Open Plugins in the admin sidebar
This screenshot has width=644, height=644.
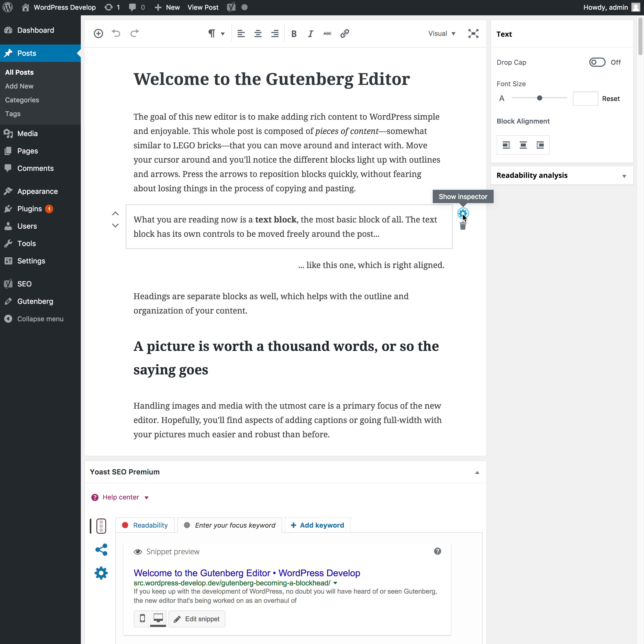click(x=29, y=209)
